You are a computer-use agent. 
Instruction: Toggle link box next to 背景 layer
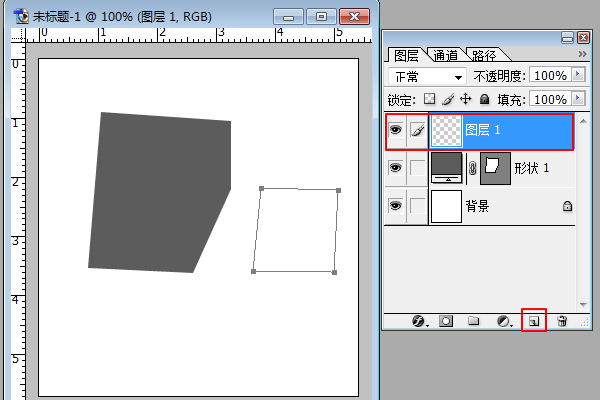417,206
